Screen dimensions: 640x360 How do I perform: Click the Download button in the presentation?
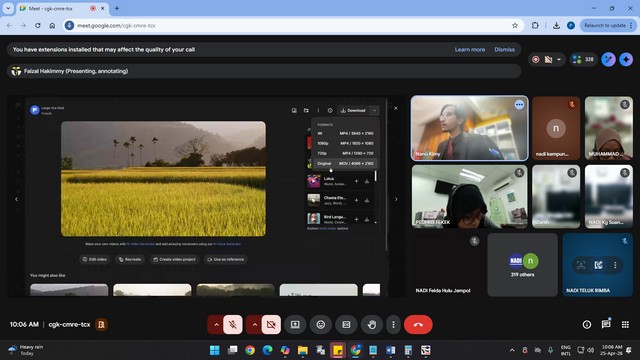click(353, 111)
